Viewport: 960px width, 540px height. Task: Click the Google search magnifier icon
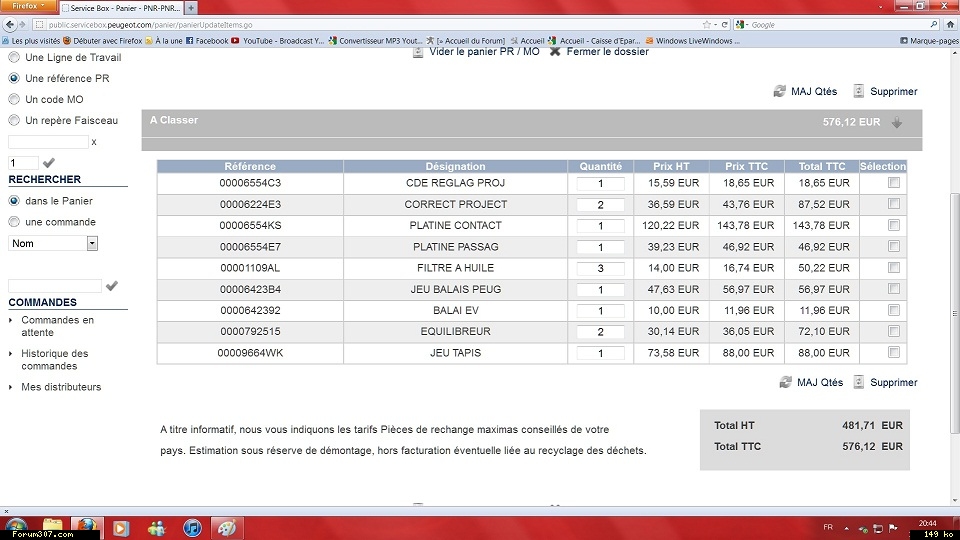click(934, 24)
